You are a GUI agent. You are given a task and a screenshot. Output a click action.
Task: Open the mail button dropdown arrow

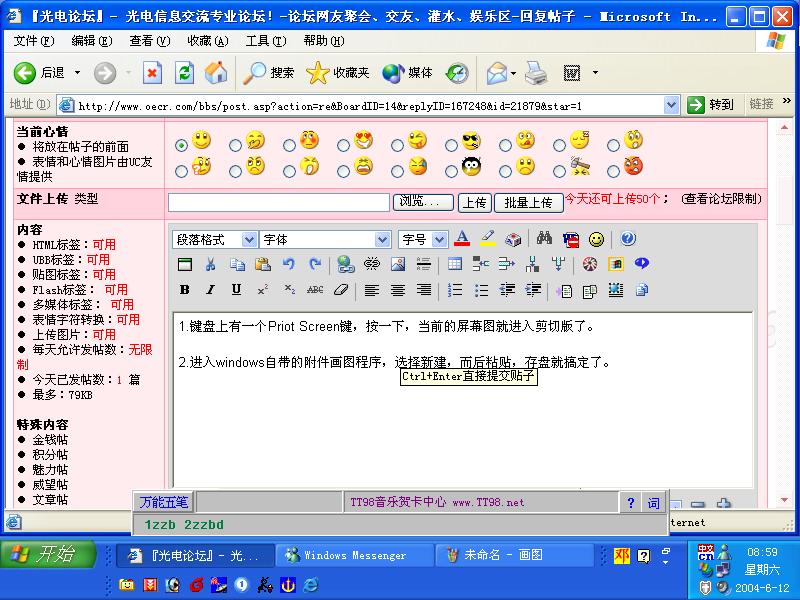point(513,73)
